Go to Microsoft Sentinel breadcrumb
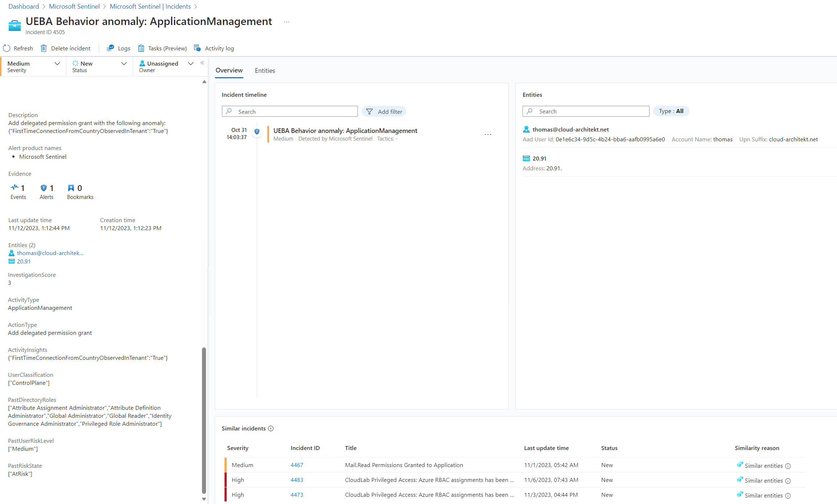This screenshot has height=504, width=837. (74, 7)
